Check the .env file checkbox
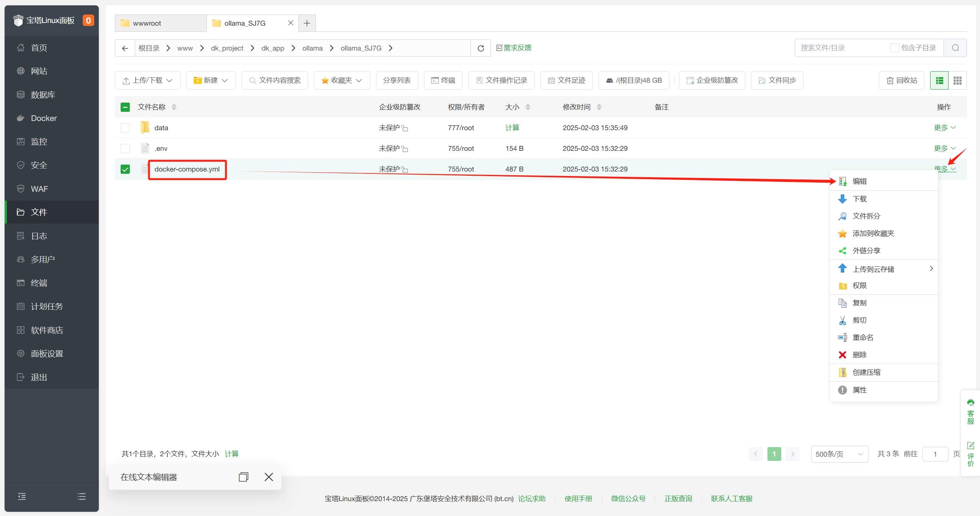Image resolution: width=980 pixels, height=516 pixels. [x=125, y=149]
